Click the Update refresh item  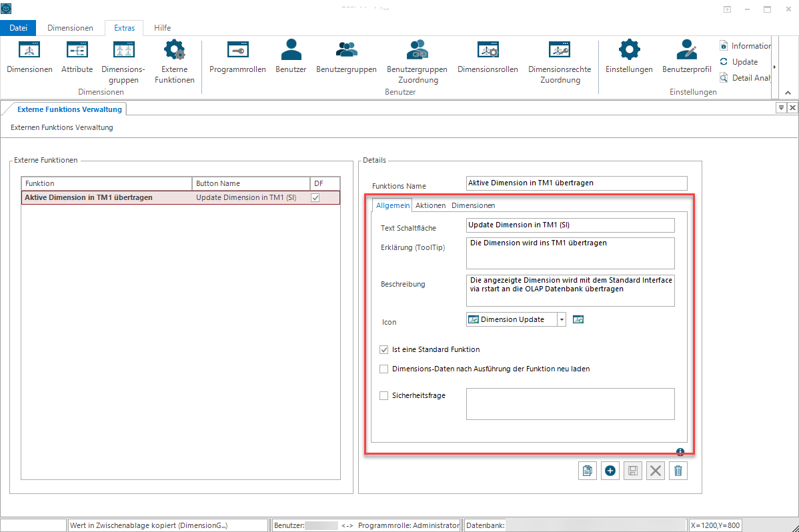739,61
